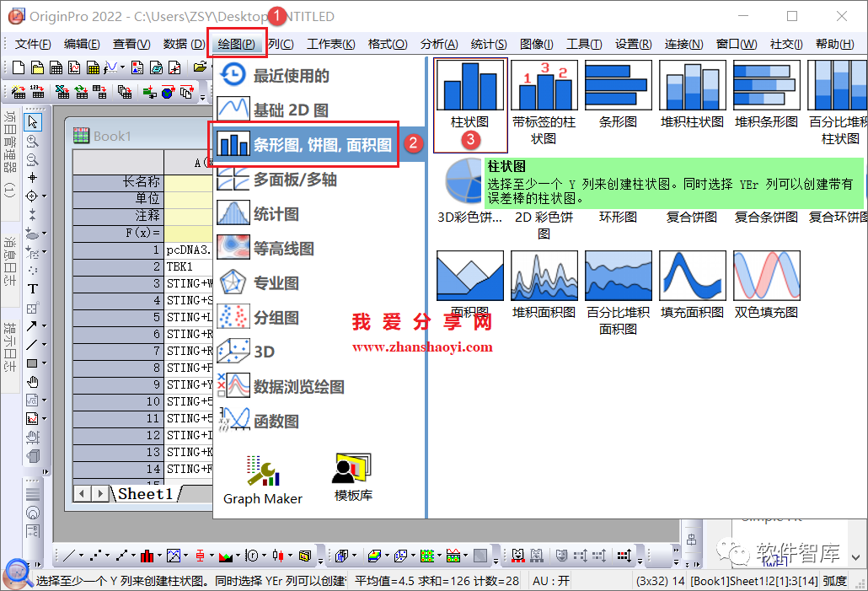Expand the area plot dropdown in bottom toolbar
868x591 pixels.
(238, 556)
